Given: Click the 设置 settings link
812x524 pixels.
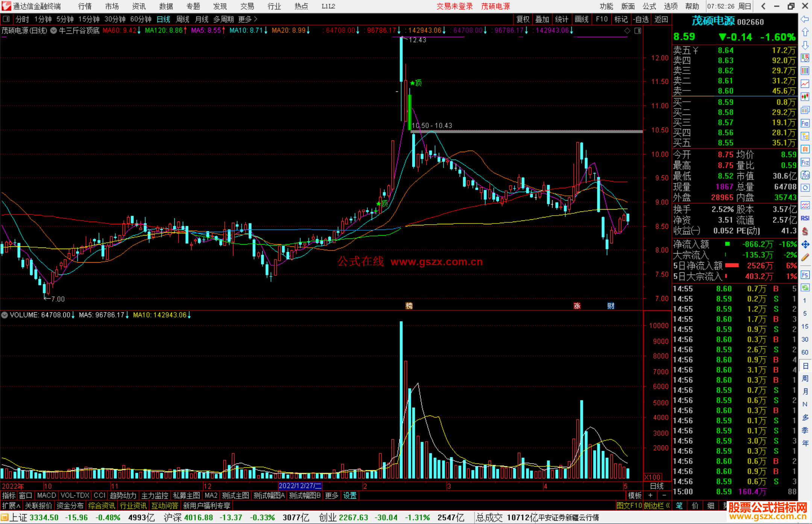Looking at the screenshot, I should (x=350, y=495).
